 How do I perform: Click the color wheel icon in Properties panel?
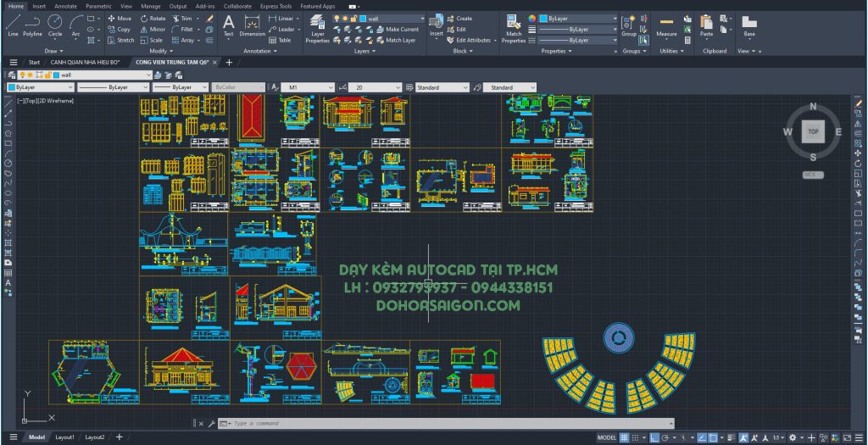pos(532,19)
